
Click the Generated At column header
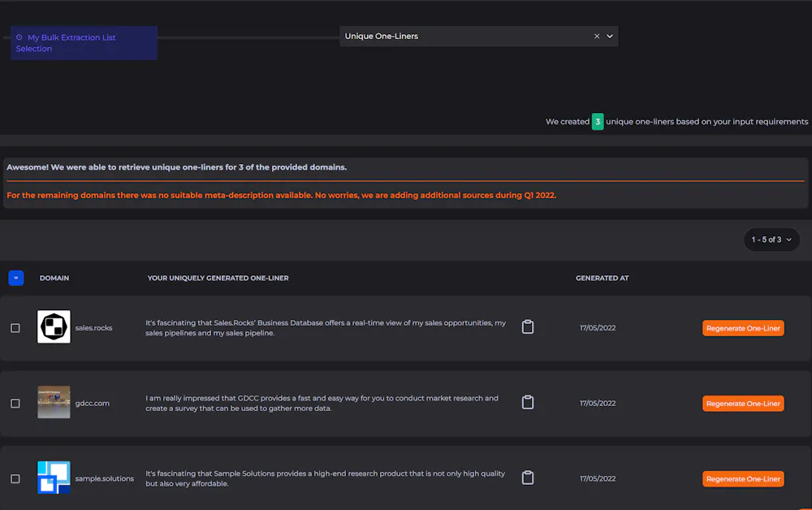602,278
